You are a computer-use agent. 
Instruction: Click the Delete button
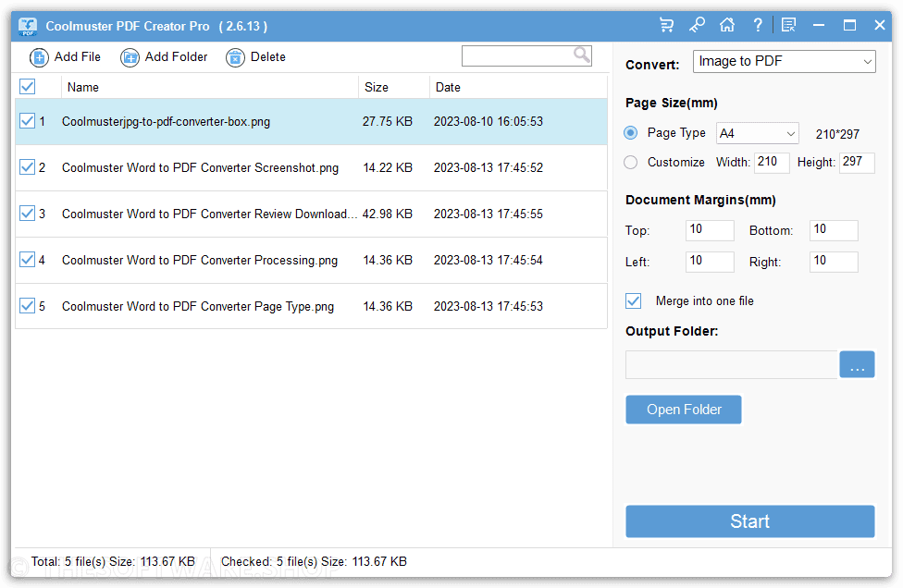pos(255,57)
